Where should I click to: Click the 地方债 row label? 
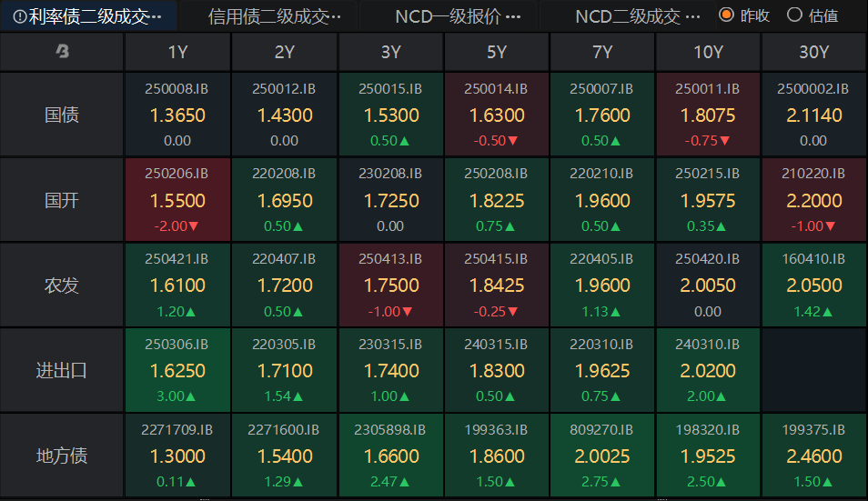tap(62, 456)
